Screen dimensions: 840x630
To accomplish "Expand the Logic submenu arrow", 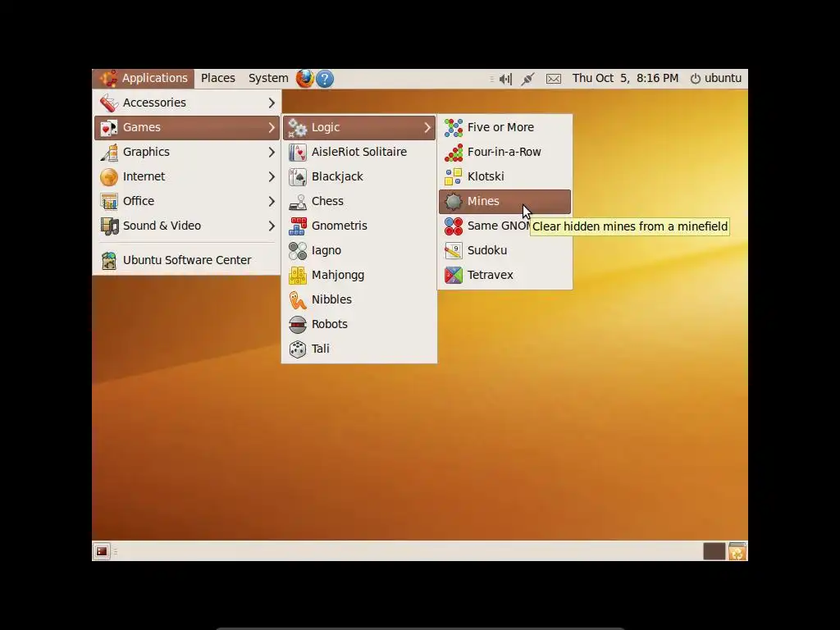I will [x=427, y=127].
